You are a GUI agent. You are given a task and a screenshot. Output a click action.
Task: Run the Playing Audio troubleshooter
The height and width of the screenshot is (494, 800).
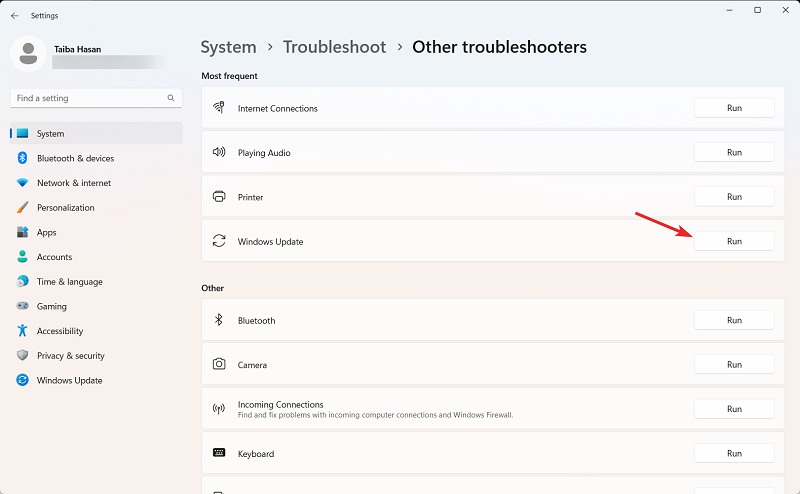[734, 152]
